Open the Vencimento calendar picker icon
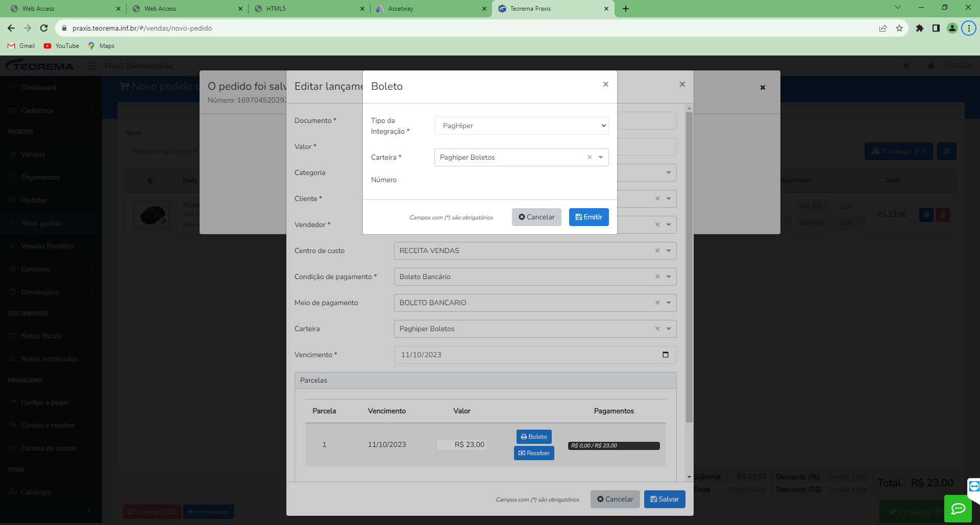Viewport: 980px width, 525px height. coord(666,355)
